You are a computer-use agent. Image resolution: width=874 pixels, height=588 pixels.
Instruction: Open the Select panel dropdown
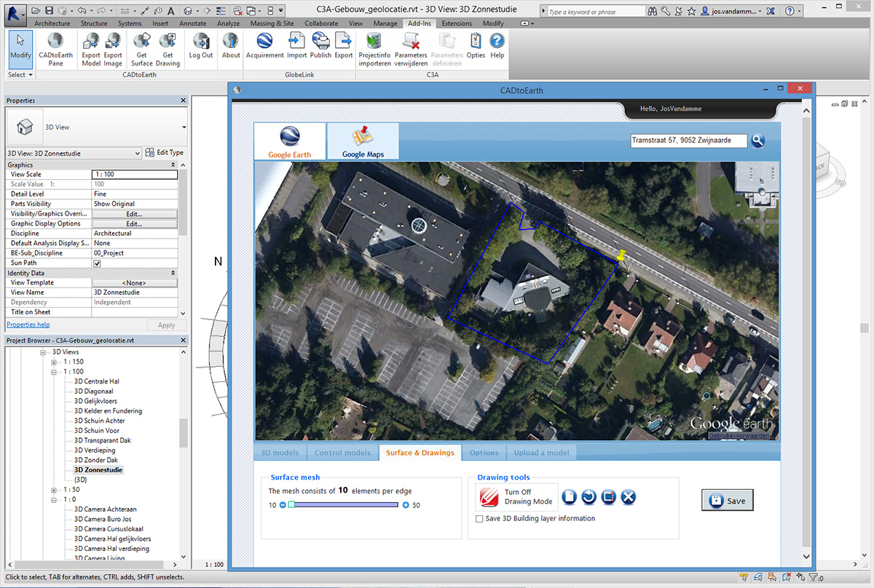(x=20, y=75)
